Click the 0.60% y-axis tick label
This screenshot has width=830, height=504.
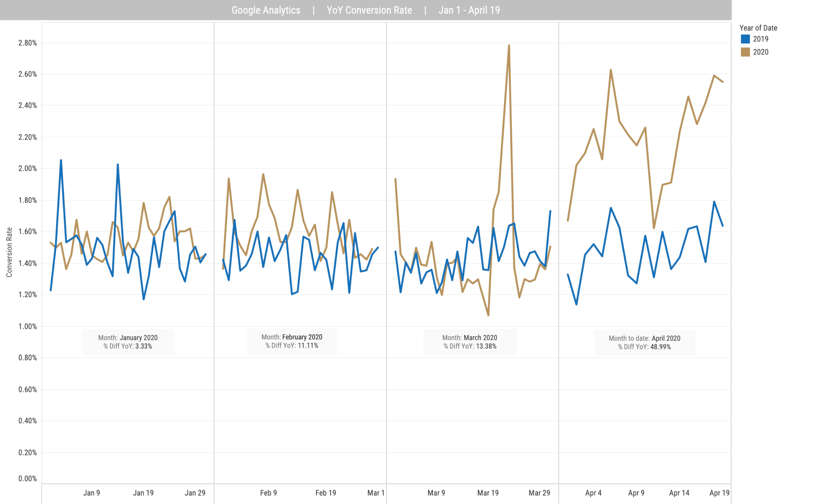click(28, 390)
